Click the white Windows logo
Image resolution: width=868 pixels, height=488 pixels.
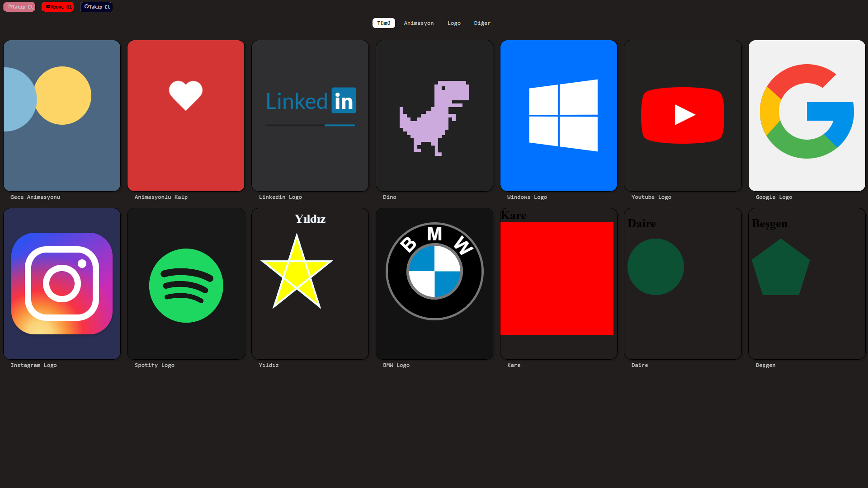click(x=563, y=115)
